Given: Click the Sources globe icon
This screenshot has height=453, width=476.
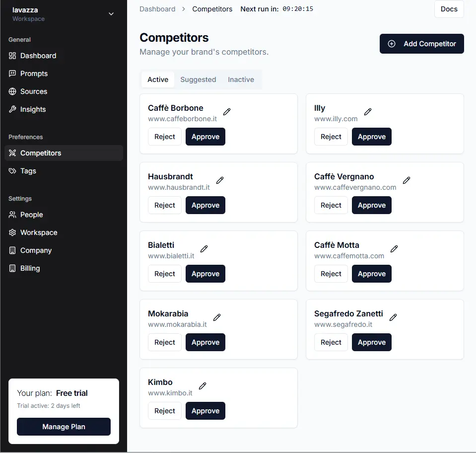Looking at the screenshot, I should tap(12, 91).
